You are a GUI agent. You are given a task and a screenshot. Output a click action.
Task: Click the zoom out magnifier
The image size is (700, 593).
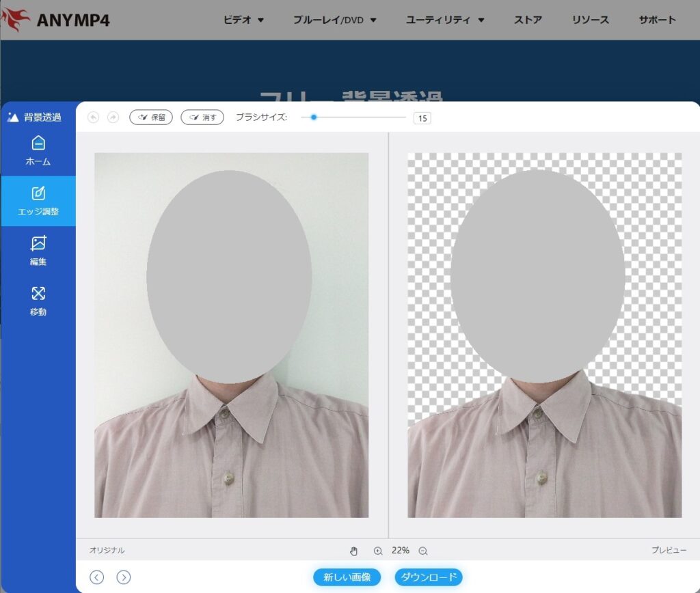(x=423, y=551)
